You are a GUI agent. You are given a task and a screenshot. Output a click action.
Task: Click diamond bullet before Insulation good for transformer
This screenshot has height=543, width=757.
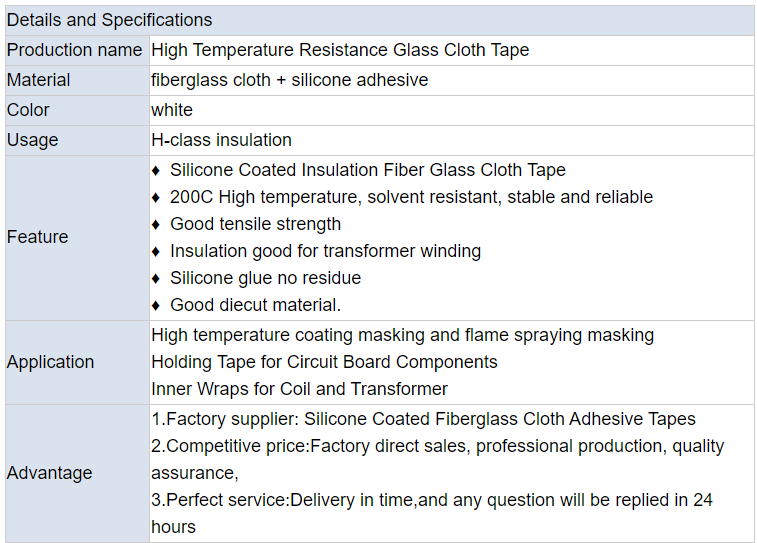[155, 251]
